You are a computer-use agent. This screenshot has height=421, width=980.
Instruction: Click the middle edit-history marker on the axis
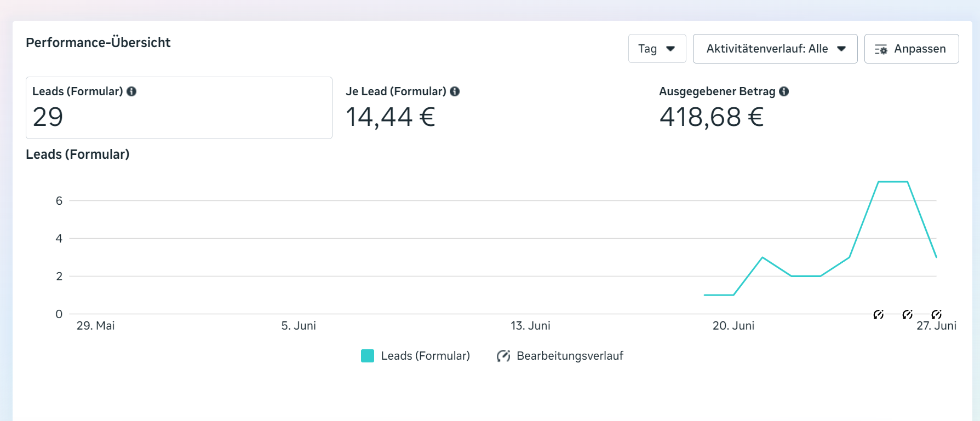(x=907, y=314)
